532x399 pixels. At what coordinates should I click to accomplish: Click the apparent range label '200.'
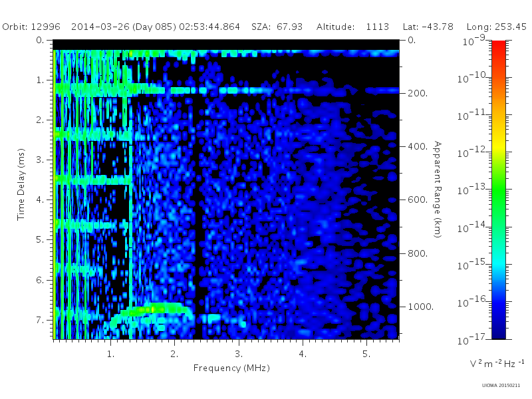pos(418,93)
